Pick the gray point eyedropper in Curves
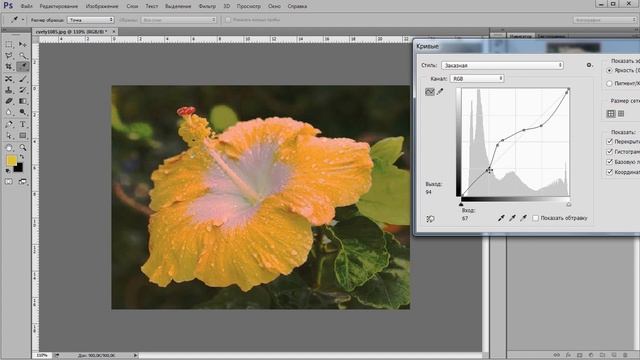 pyautogui.click(x=512, y=218)
